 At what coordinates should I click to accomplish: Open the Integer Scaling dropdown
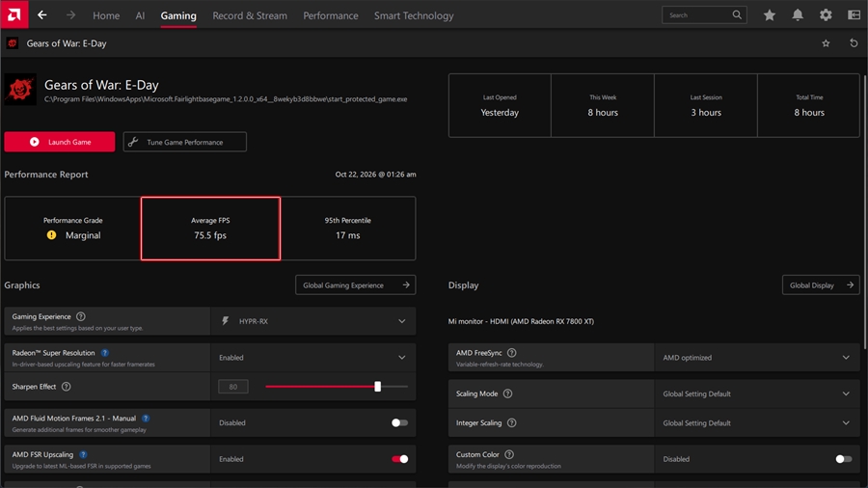coord(757,422)
